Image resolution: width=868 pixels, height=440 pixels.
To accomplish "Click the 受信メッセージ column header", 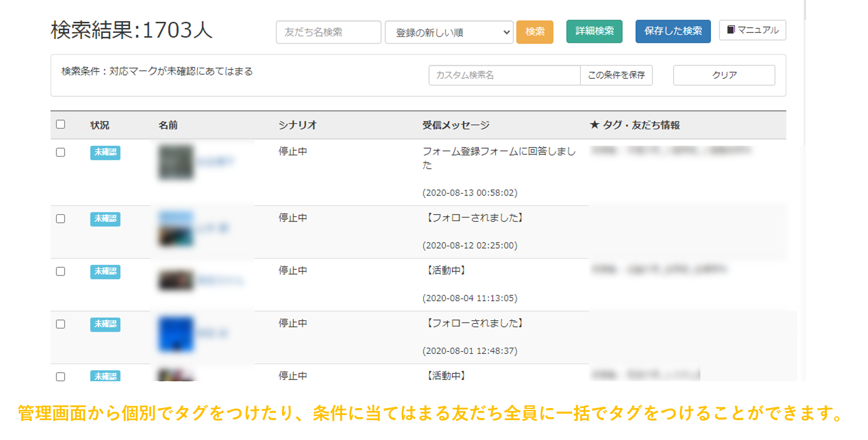I will point(456,125).
